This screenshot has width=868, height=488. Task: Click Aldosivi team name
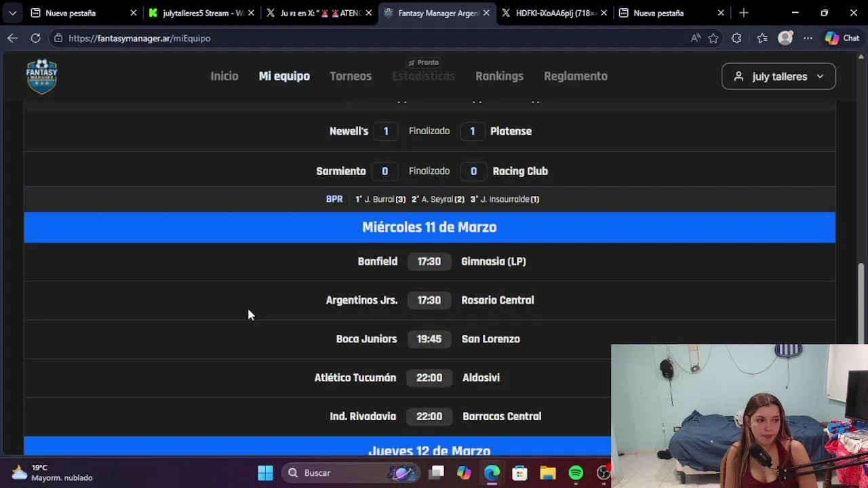tap(481, 378)
